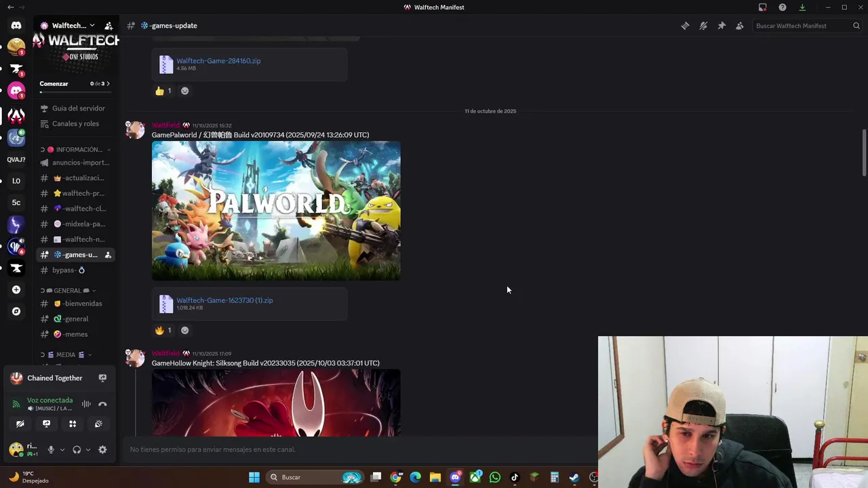
Task: Select the -general channel
Action: point(75,319)
